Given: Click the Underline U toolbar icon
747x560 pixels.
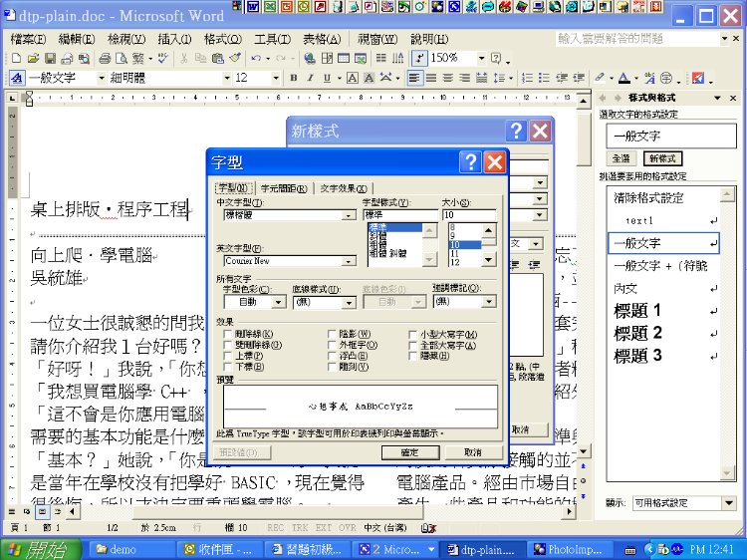Looking at the screenshot, I should click(327, 78).
